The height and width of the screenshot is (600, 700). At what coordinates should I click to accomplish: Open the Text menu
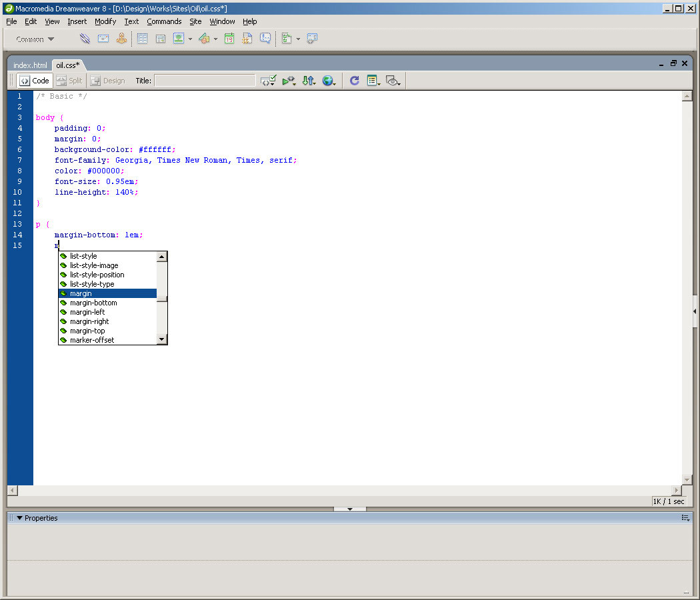coord(131,21)
